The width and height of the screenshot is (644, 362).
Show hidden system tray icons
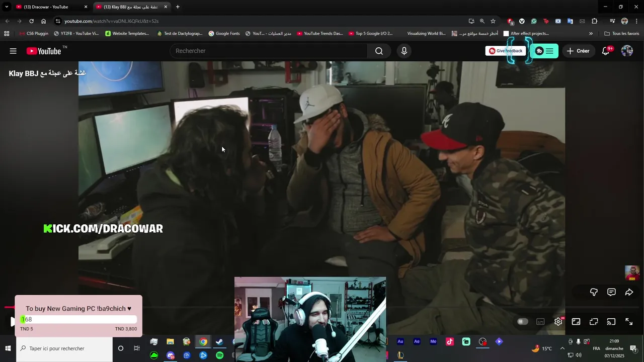pos(562,348)
